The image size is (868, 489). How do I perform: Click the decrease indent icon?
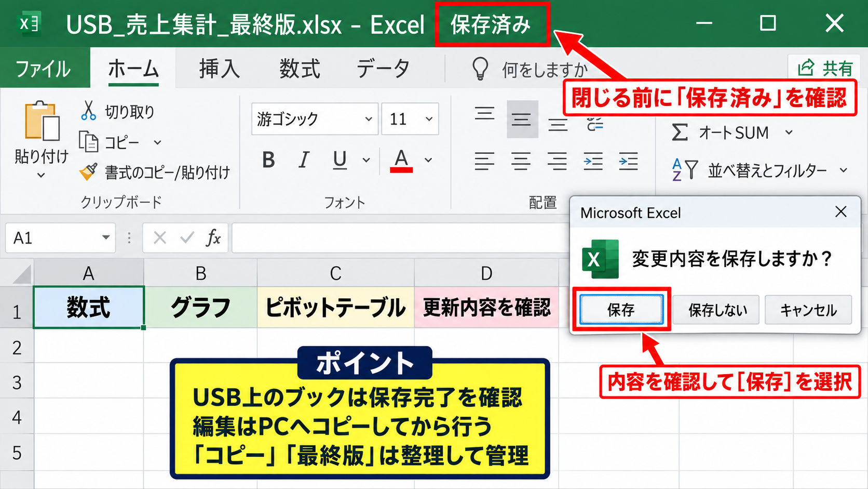coord(593,162)
